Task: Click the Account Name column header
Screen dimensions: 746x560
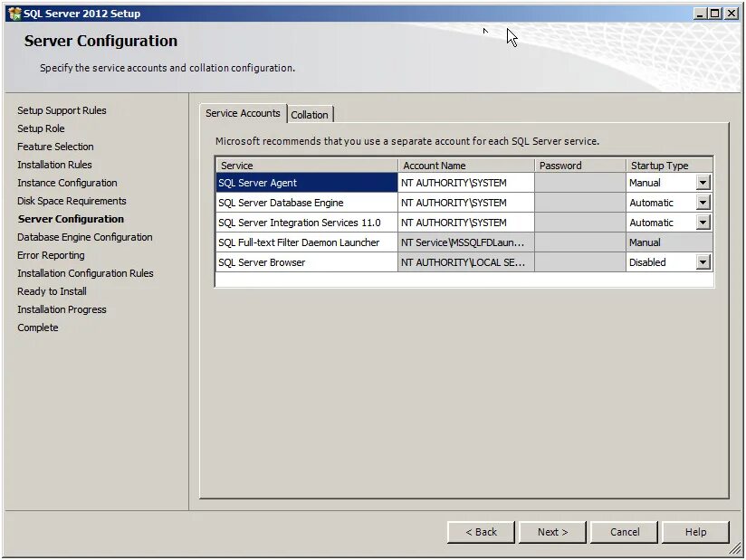Action: [x=465, y=166]
